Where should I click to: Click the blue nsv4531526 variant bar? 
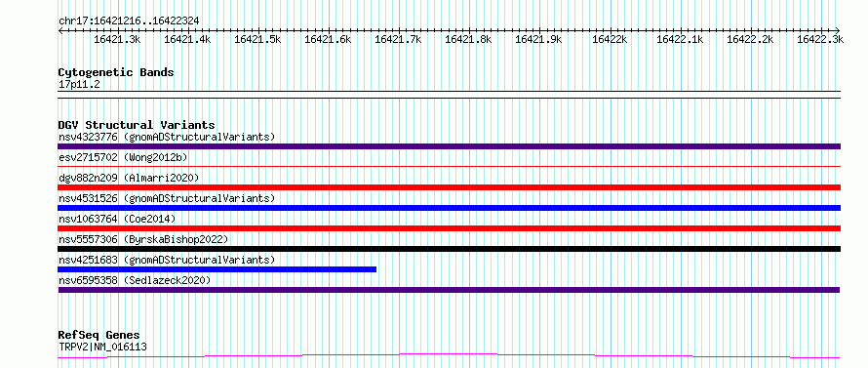tap(449, 208)
